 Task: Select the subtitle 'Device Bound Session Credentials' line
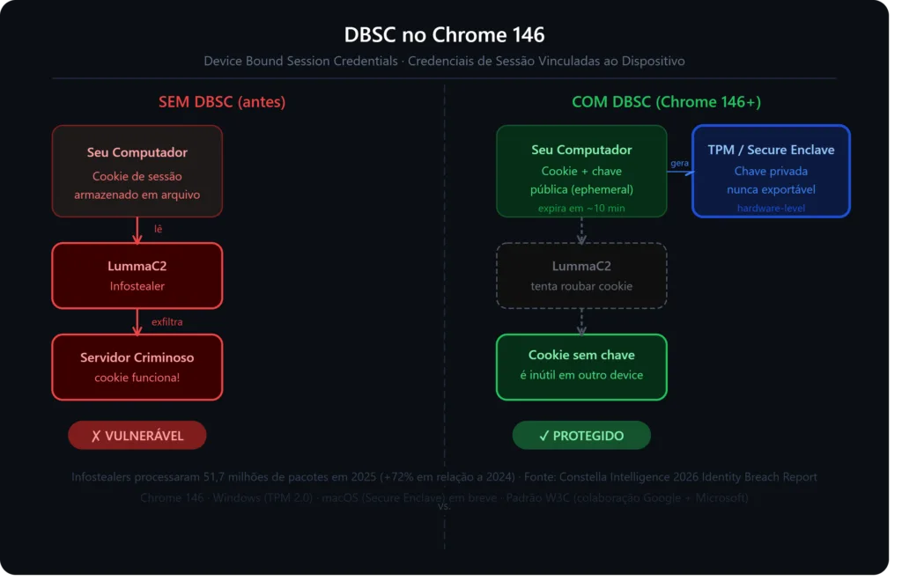coord(444,61)
